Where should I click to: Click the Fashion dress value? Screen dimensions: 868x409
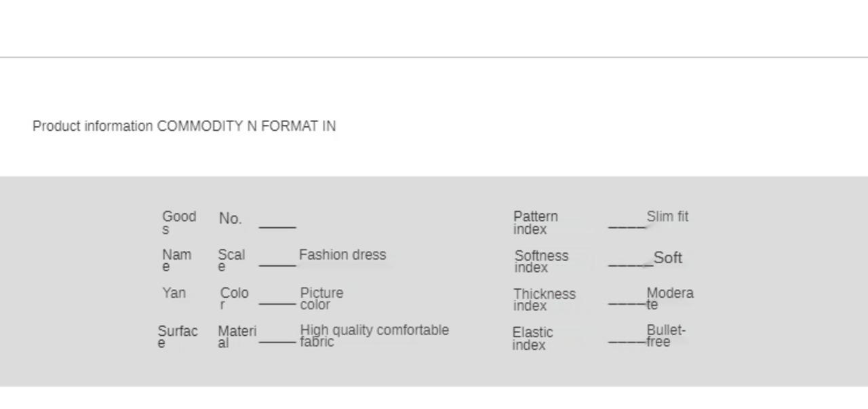pos(342,255)
